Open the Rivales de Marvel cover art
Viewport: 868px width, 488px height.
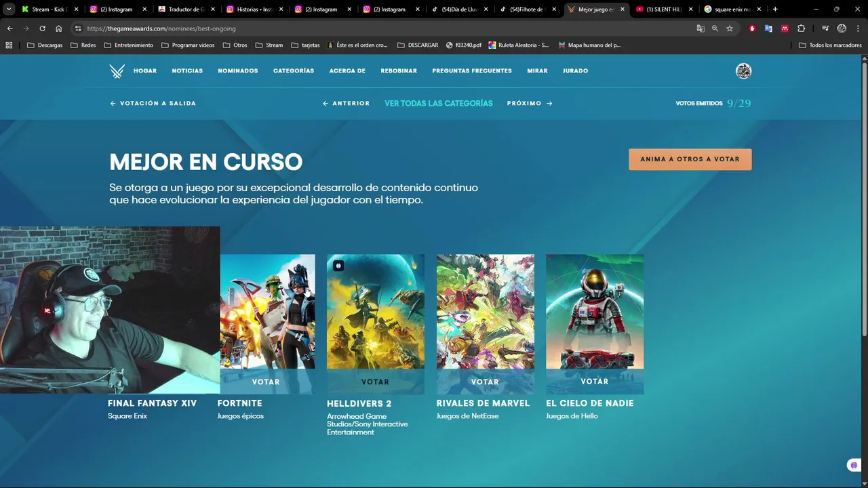click(x=486, y=312)
